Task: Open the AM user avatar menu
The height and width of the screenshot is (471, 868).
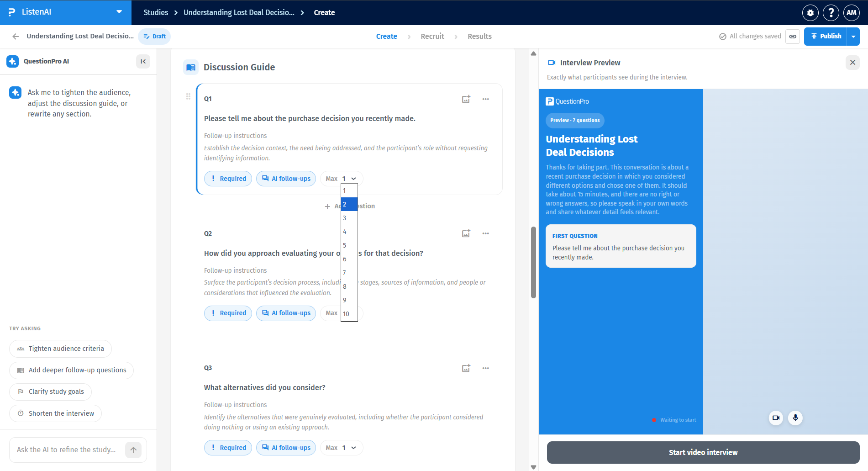Action: tap(852, 13)
